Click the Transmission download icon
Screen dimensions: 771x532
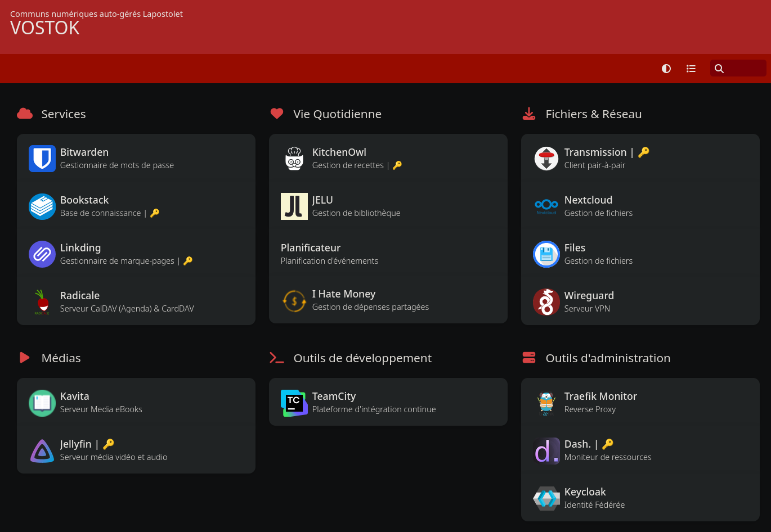pos(546,159)
